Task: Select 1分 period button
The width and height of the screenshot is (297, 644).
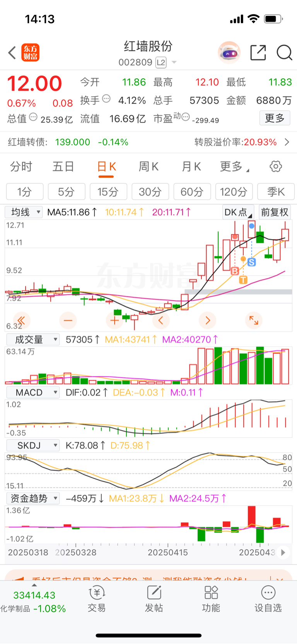Action: coord(25,192)
